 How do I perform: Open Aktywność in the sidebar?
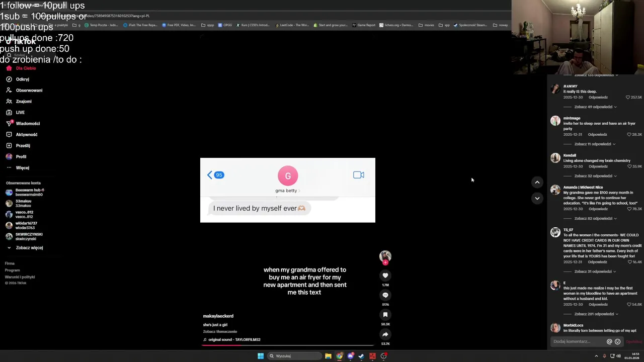pos(22,135)
